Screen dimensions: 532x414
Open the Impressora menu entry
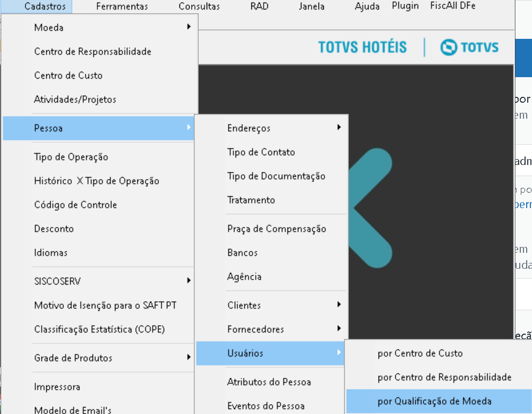[99, 387]
